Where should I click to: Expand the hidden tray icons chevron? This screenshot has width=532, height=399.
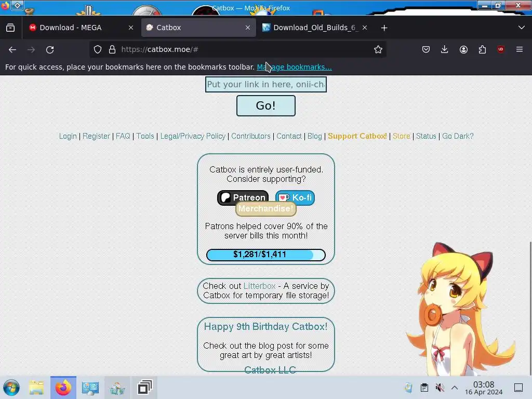point(455,388)
